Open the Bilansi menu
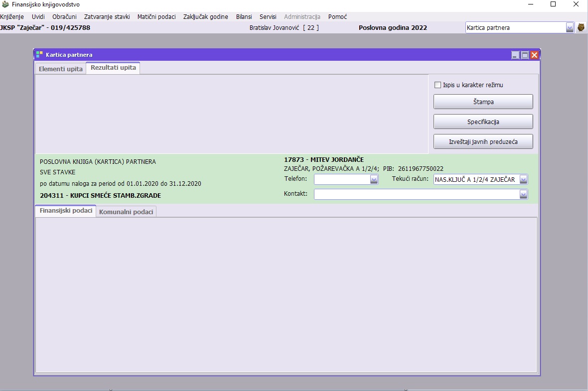The image size is (588, 391). pos(244,16)
